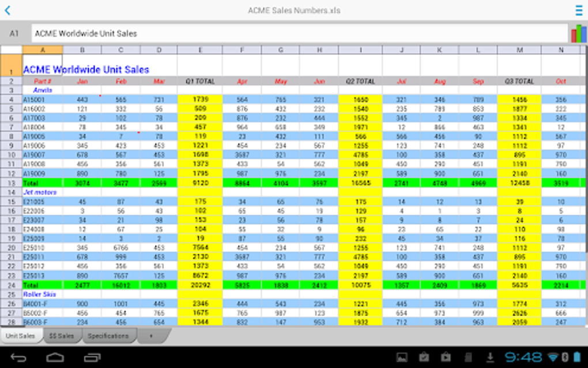Select the Q1 total cell 9120
Image resolution: width=588 pixels, height=368 pixels.
200,183
